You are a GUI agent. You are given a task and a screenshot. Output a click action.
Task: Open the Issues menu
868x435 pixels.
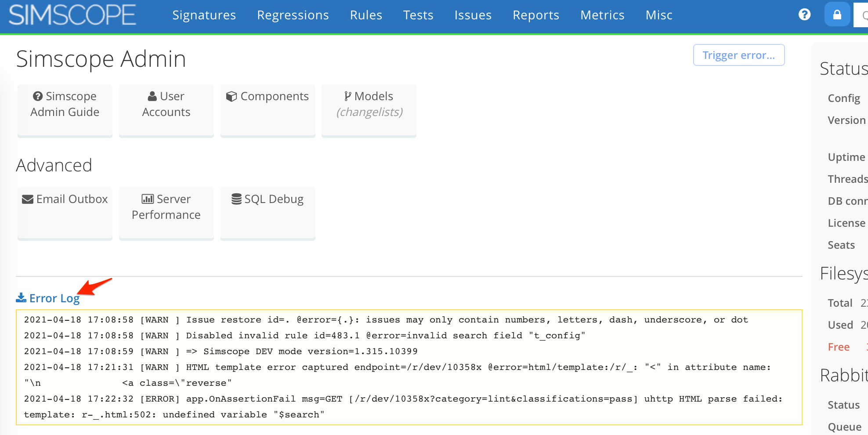tap(473, 15)
